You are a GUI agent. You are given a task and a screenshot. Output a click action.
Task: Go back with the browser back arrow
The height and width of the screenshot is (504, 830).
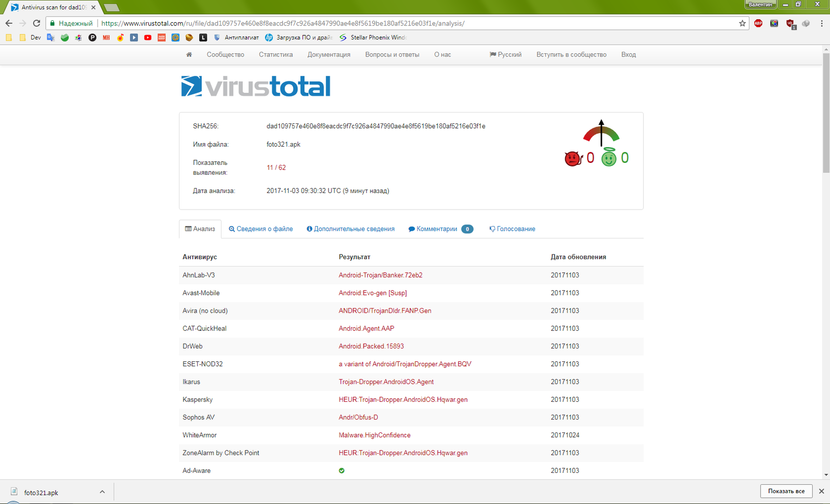pyautogui.click(x=9, y=23)
